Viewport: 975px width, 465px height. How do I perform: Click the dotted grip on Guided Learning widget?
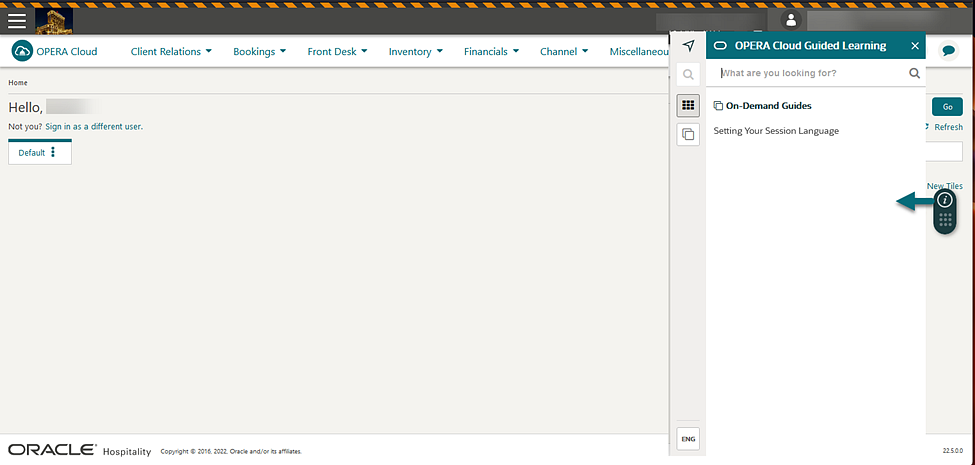945,221
